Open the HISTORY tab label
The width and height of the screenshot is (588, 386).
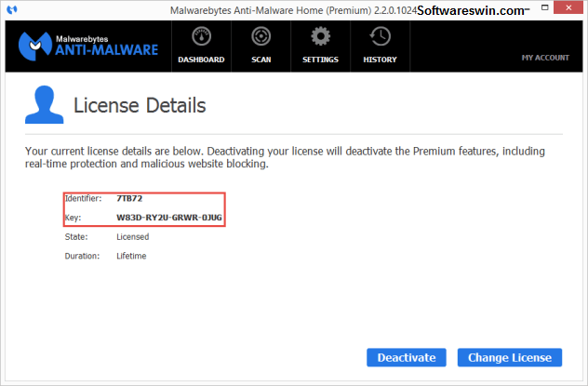point(380,60)
